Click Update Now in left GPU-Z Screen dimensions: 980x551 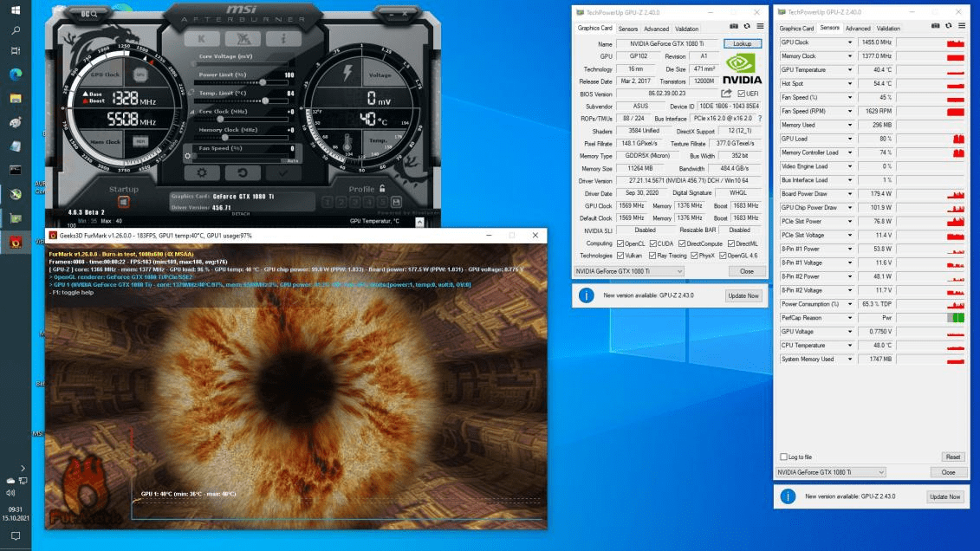[743, 295]
